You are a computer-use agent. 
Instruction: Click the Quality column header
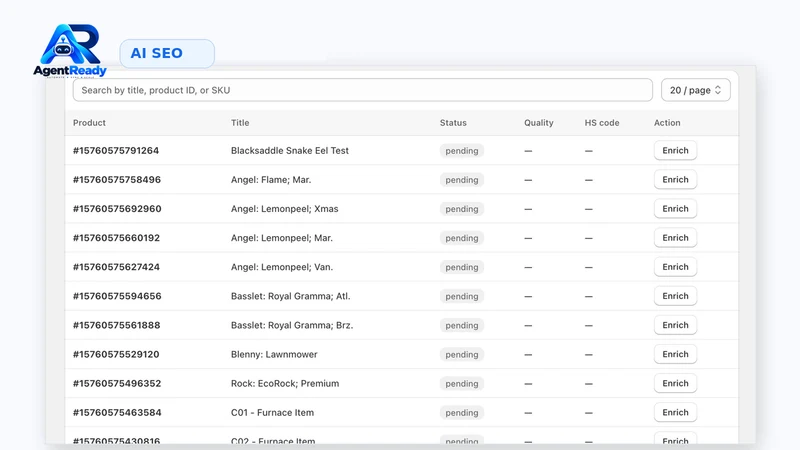click(539, 122)
